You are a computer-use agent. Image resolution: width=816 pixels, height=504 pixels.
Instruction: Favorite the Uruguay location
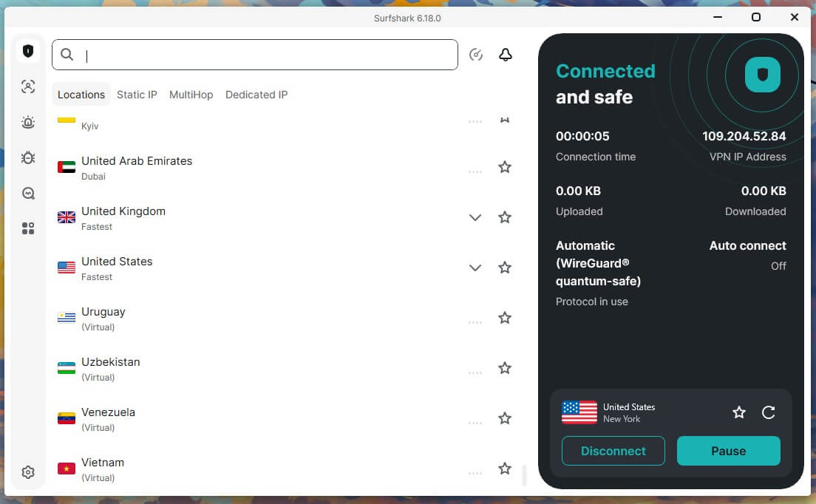(505, 318)
